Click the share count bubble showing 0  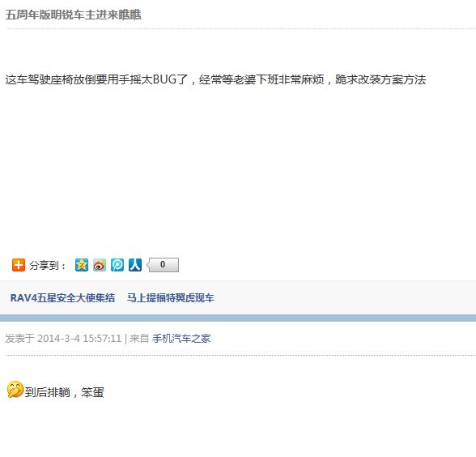tap(163, 265)
